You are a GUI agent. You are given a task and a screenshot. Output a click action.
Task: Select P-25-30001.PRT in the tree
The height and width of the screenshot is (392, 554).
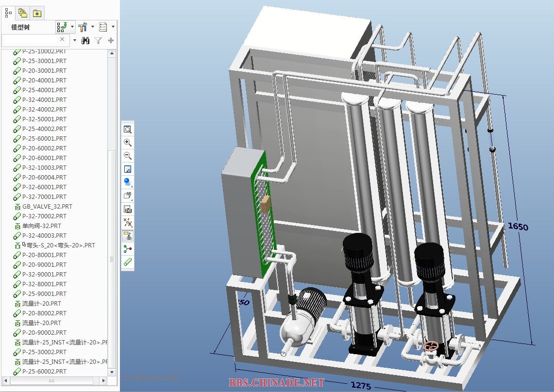45,61
